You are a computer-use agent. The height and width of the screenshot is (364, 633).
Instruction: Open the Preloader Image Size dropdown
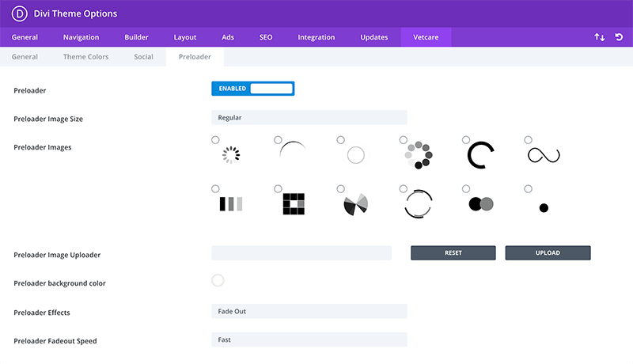[x=309, y=117]
